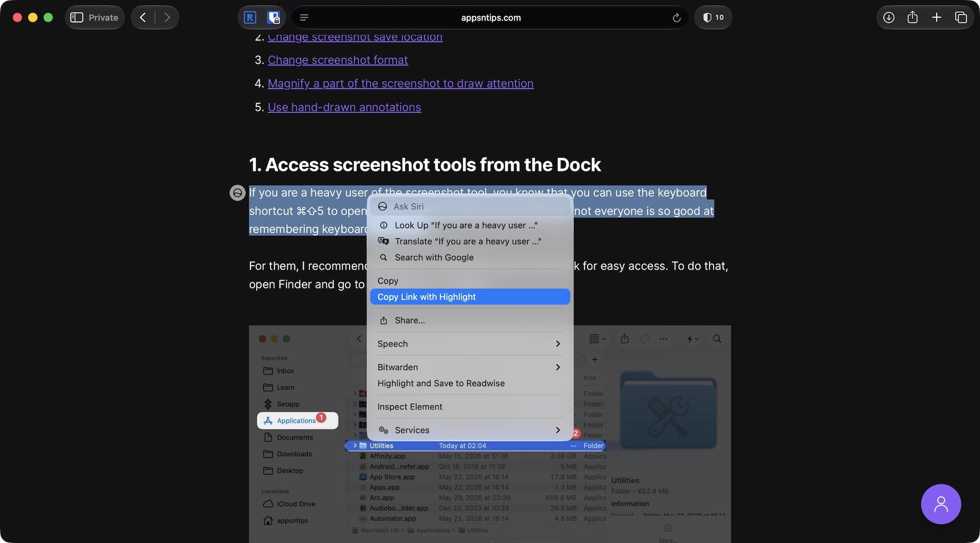
Task: Toggle the Safari sidebar button
Action: (77, 17)
